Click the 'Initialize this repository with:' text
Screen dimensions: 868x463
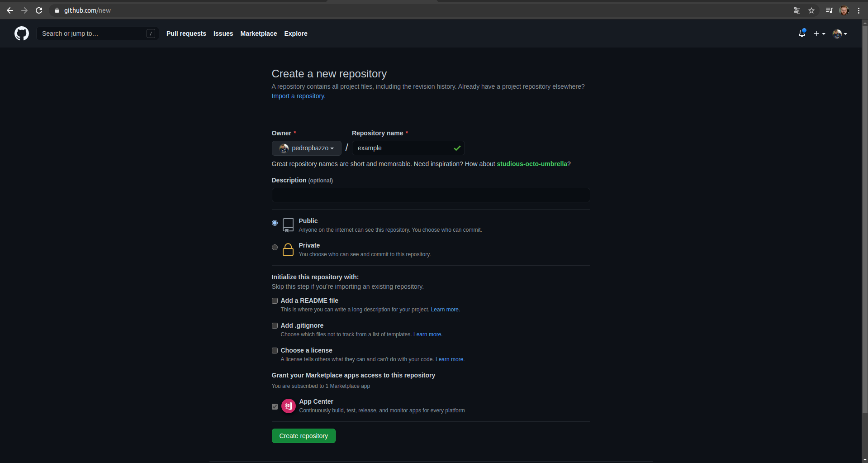coord(315,277)
